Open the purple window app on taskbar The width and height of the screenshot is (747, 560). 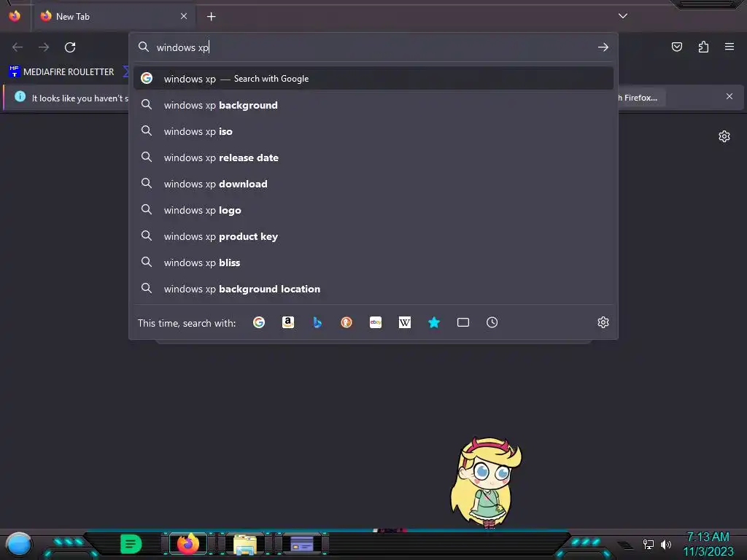302,544
